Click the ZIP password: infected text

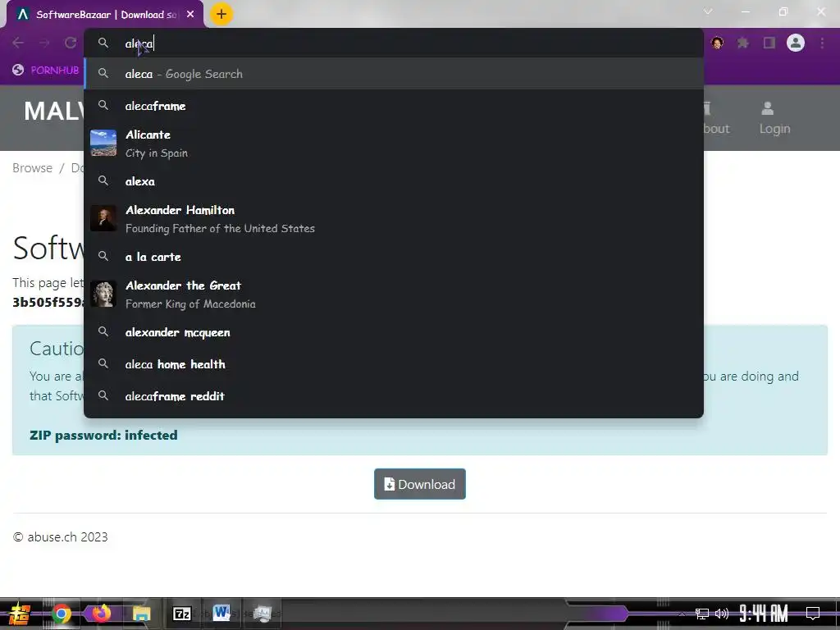point(103,435)
